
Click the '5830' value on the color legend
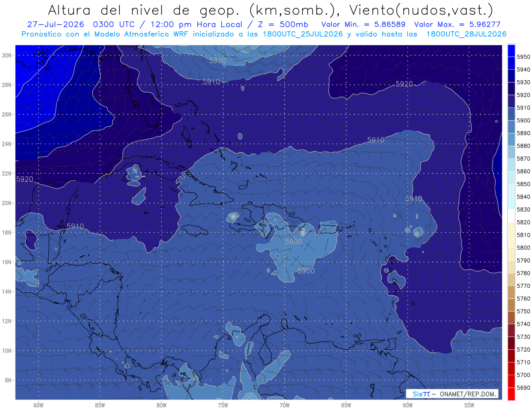pyautogui.click(x=524, y=209)
